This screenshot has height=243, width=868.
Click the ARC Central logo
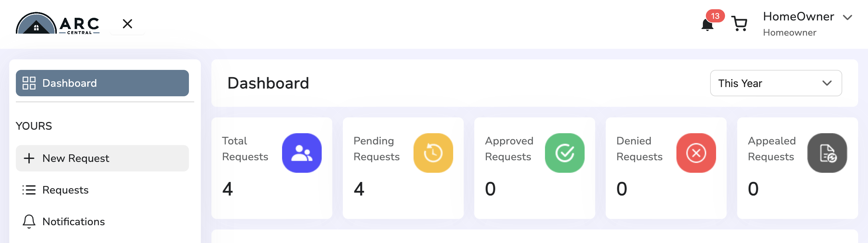[57, 23]
